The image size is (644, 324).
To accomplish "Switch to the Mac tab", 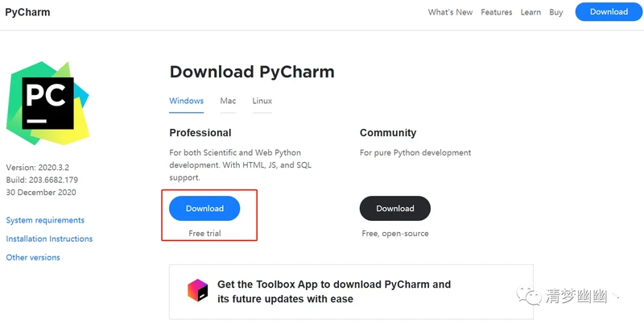I will [x=228, y=101].
